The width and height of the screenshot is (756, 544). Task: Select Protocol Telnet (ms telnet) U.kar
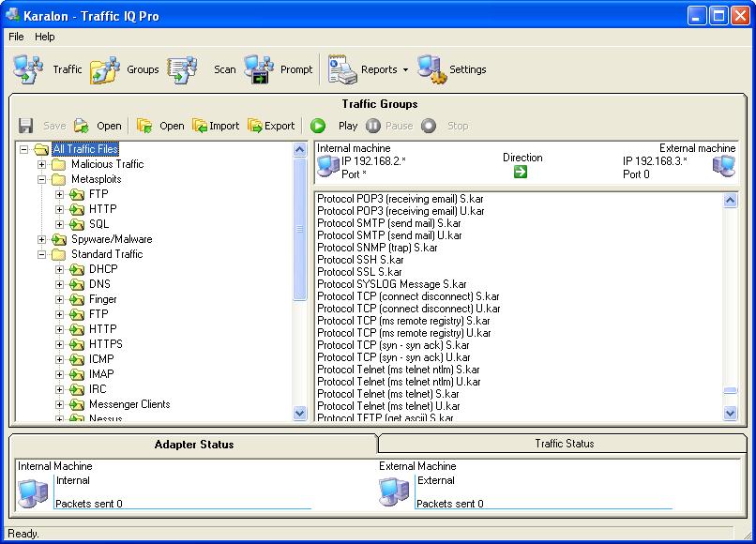coord(388,406)
